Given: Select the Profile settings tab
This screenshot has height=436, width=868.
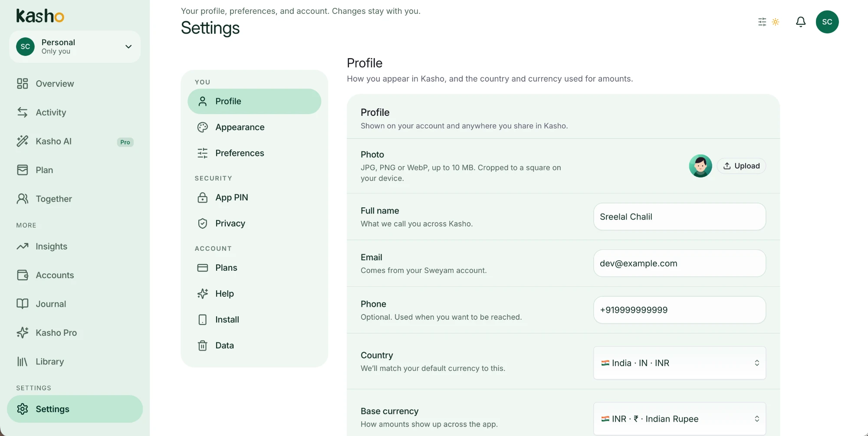Looking at the screenshot, I should (x=254, y=102).
